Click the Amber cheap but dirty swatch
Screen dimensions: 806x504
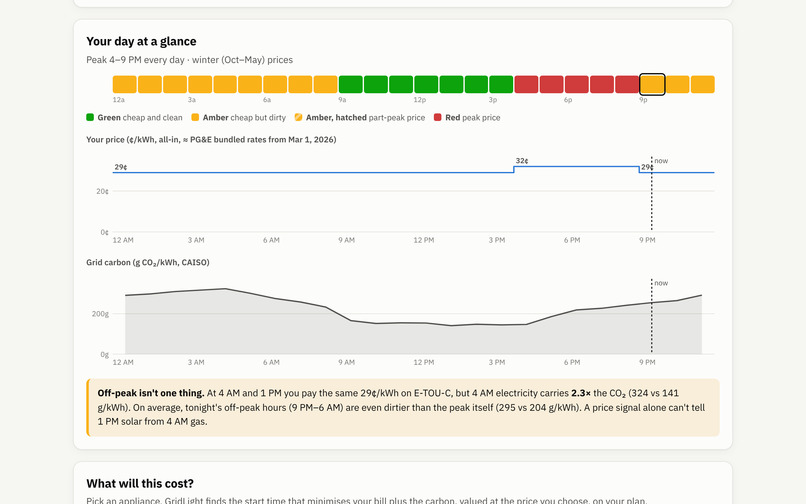click(x=195, y=117)
